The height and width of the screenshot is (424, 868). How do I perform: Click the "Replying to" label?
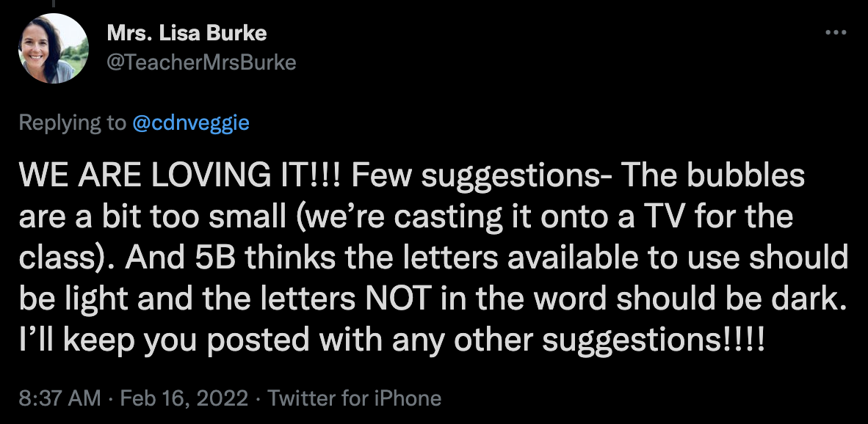[x=72, y=123]
